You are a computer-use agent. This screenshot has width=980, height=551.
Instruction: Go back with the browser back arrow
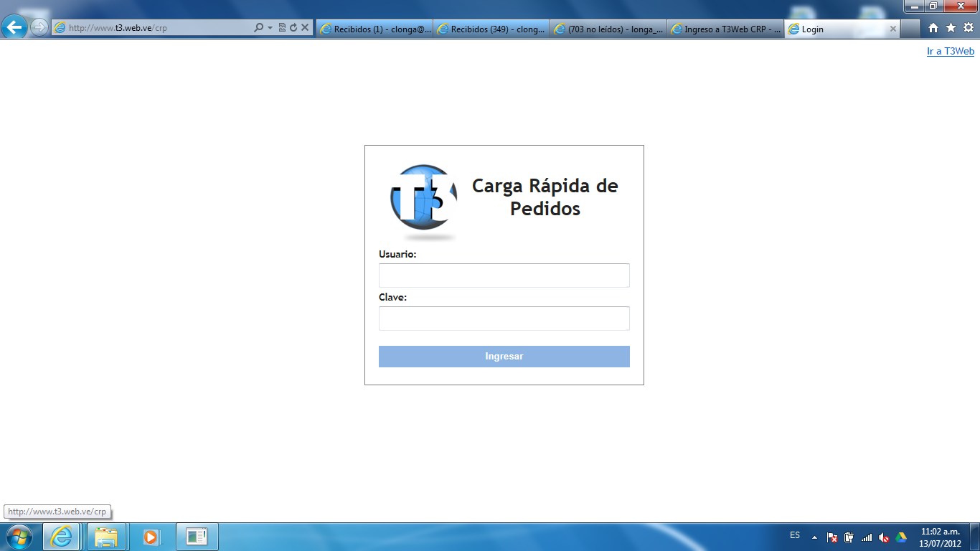14,28
